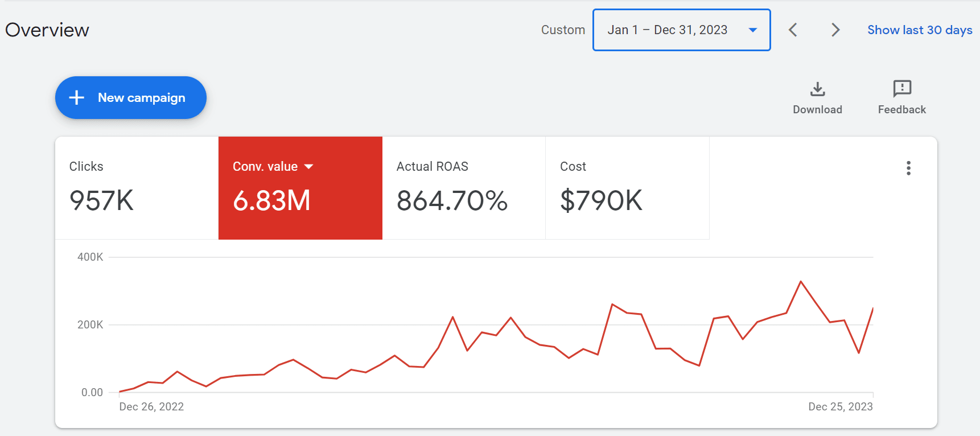The height and width of the screenshot is (436, 980).
Task: Click the Download icon
Action: [817, 89]
